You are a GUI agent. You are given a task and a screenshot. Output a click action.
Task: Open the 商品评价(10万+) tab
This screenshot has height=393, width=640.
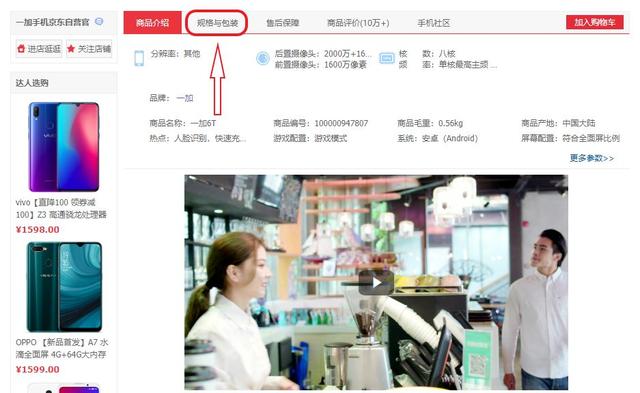click(x=358, y=23)
